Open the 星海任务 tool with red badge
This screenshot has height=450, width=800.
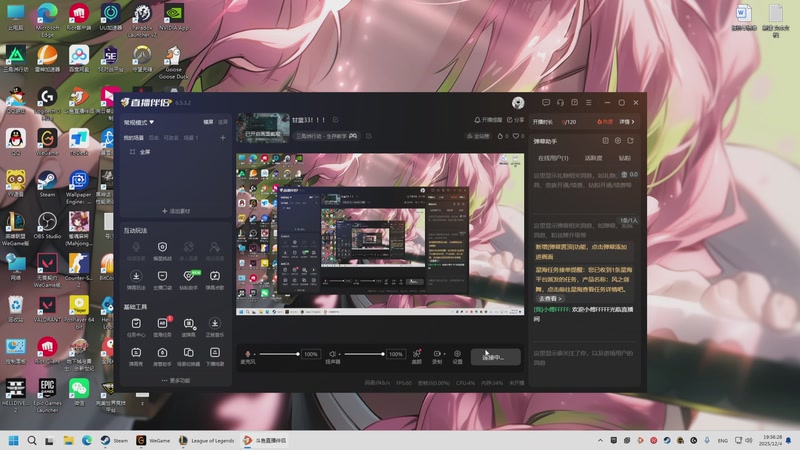(162, 327)
